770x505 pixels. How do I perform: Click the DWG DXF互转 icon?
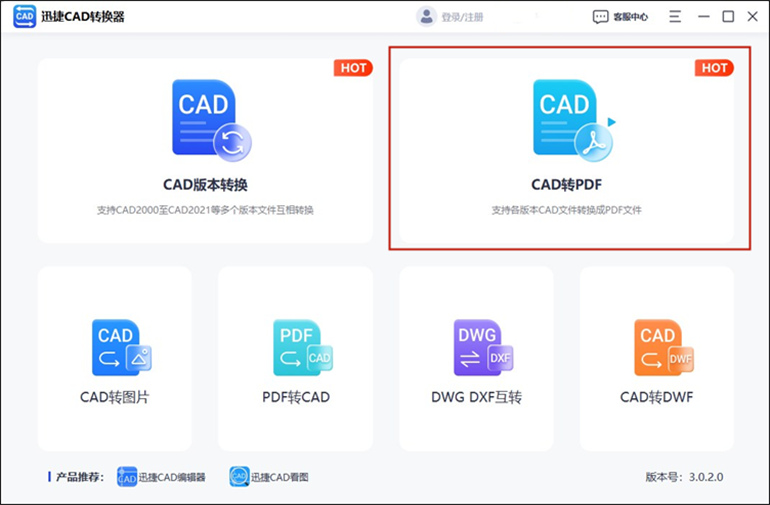pyautogui.click(x=483, y=347)
